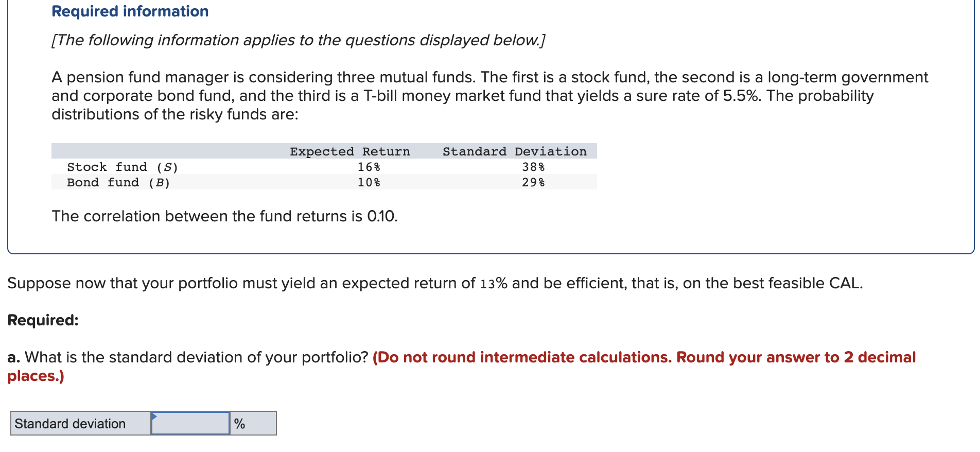Click the 16% expected return value
This screenshot has height=452, width=980.
369,167
